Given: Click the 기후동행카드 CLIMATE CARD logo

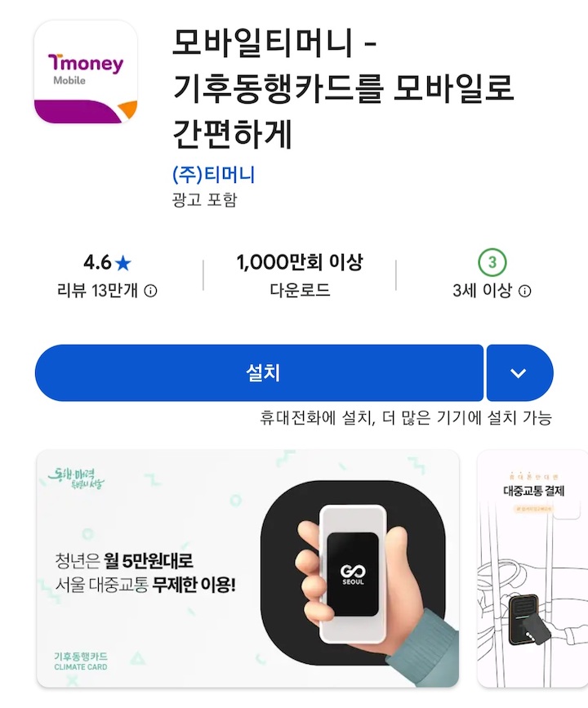Looking at the screenshot, I should 81,661.
